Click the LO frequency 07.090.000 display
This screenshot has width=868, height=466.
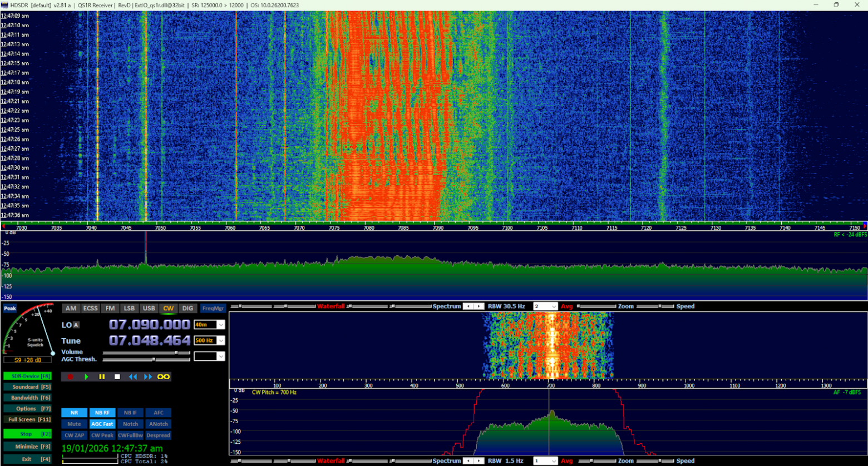click(x=150, y=325)
